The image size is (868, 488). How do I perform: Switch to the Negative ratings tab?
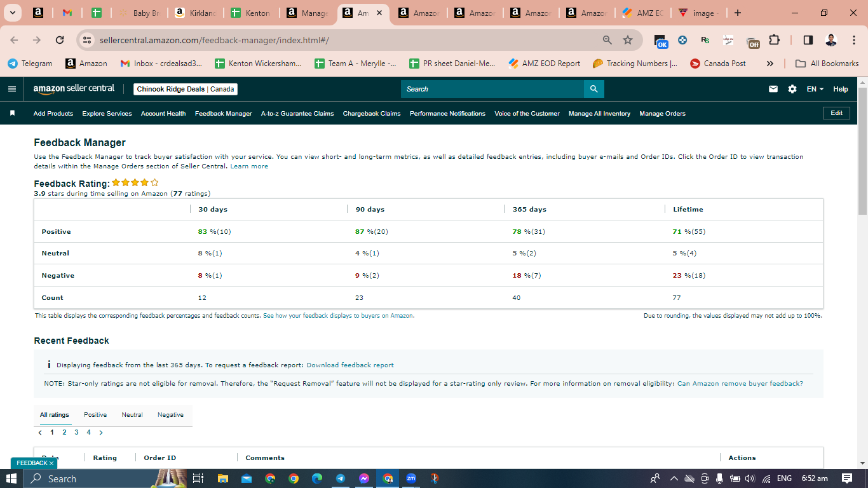[170, 415]
